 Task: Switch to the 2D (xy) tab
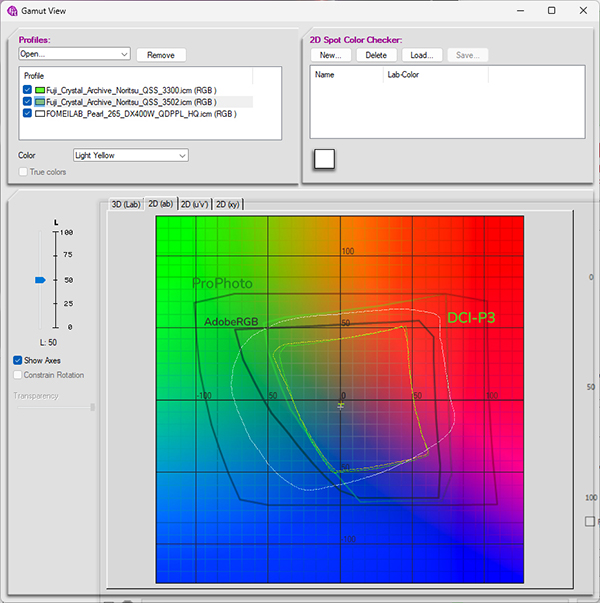tap(228, 204)
